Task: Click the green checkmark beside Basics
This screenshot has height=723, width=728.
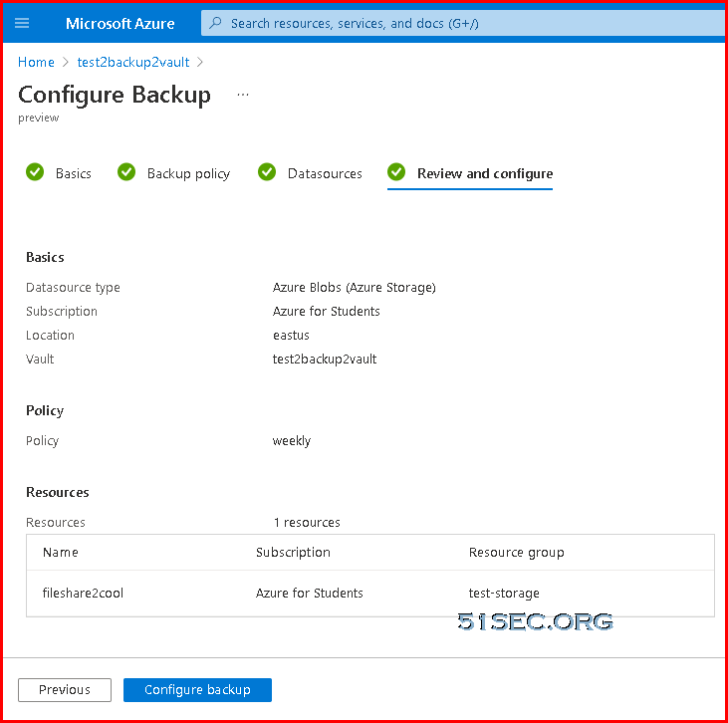Action: click(35, 172)
